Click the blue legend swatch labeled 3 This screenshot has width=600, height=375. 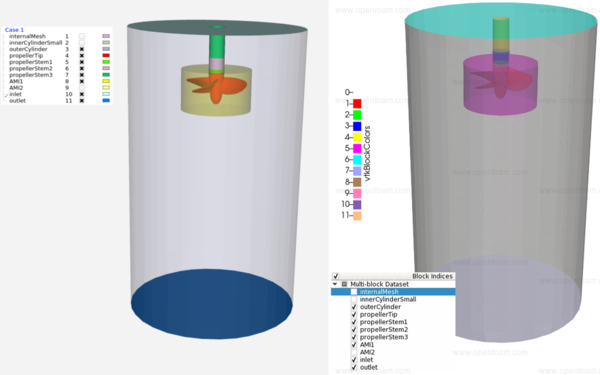coord(357,126)
